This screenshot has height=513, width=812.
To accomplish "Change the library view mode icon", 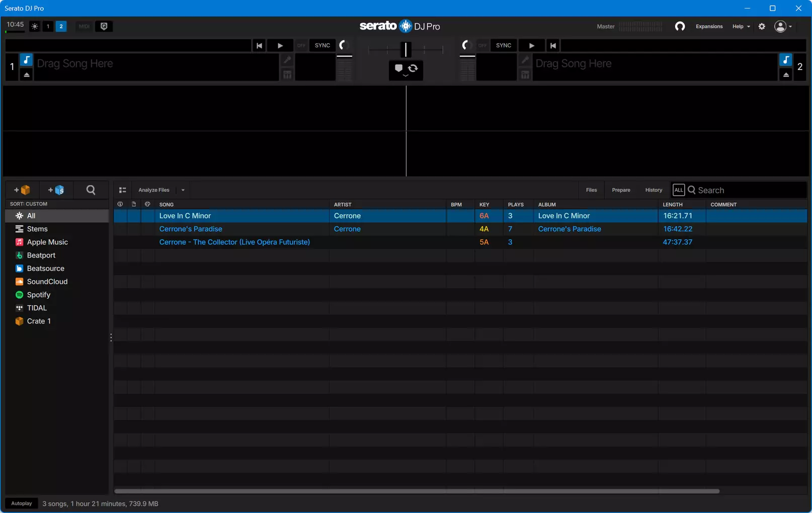I will [122, 190].
